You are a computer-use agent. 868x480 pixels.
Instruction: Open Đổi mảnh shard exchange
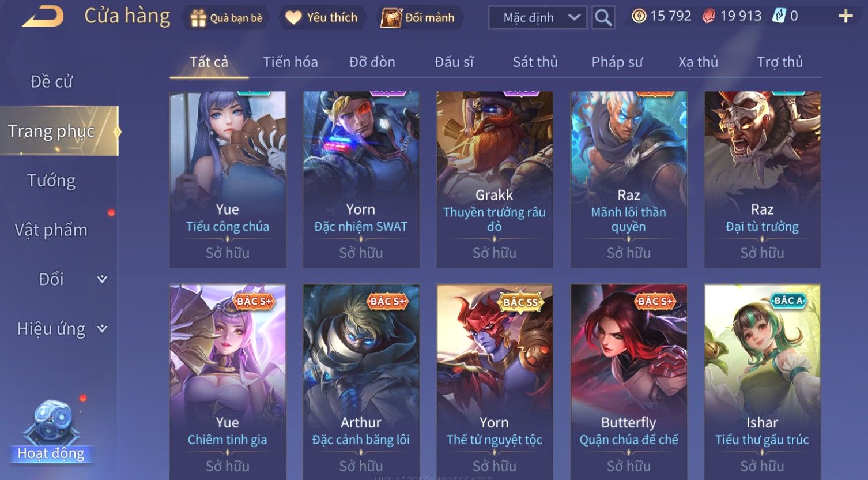(x=419, y=18)
